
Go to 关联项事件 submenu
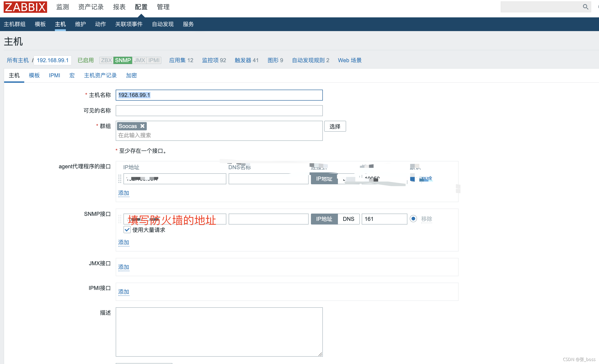[x=129, y=24]
